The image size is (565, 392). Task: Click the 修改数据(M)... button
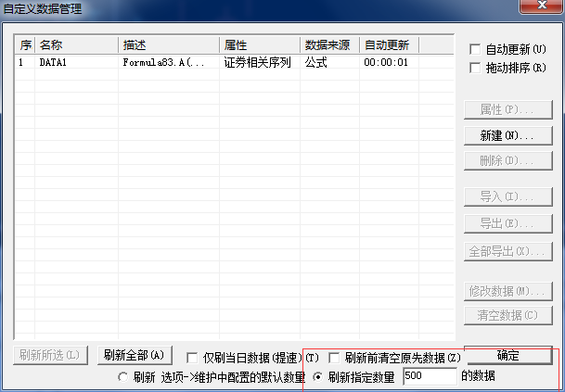[x=508, y=291]
